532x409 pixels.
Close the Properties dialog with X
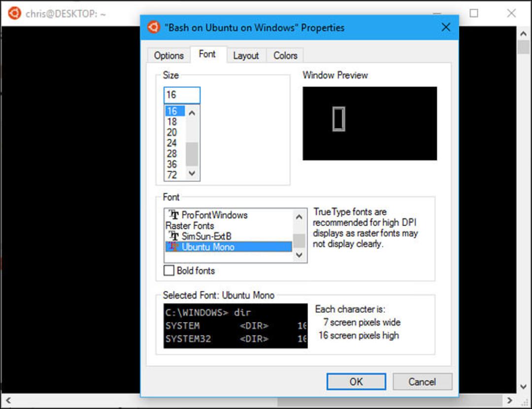point(446,27)
